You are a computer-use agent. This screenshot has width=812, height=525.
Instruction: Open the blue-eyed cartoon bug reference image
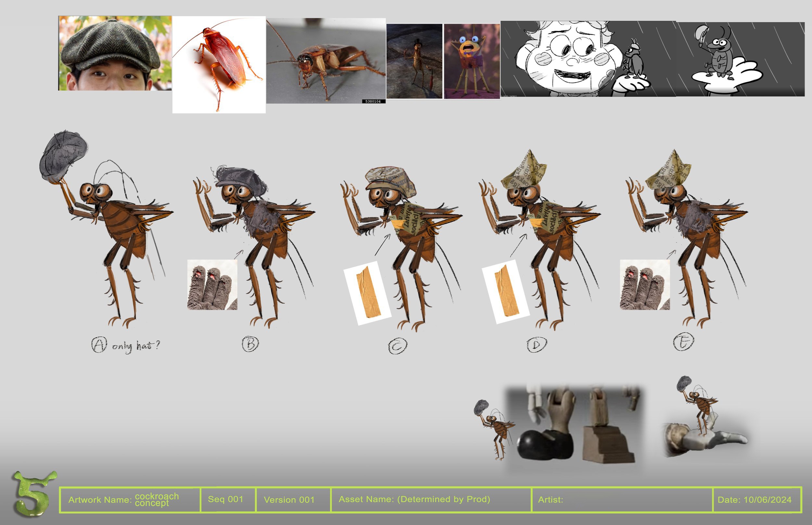tap(472, 61)
